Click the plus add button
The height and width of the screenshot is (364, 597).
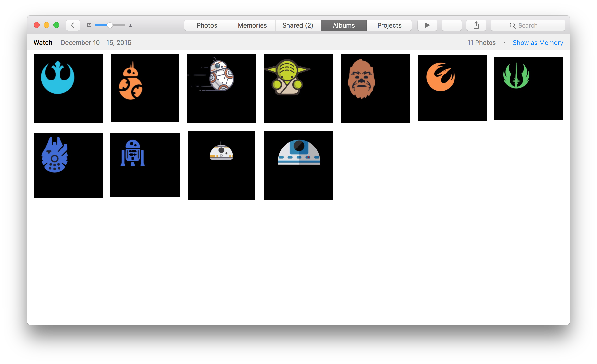click(x=452, y=25)
